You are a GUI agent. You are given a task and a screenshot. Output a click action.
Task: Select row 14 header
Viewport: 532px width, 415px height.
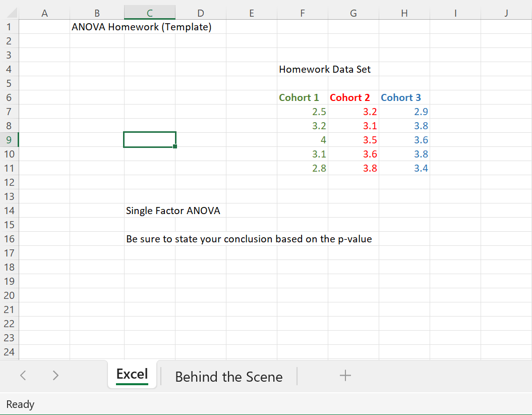point(9,211)
